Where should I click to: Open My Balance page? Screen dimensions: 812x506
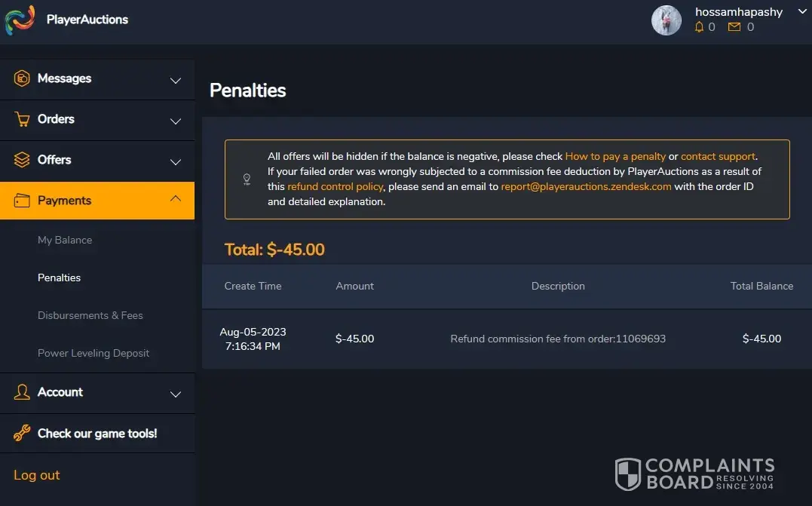click(65, 240)
